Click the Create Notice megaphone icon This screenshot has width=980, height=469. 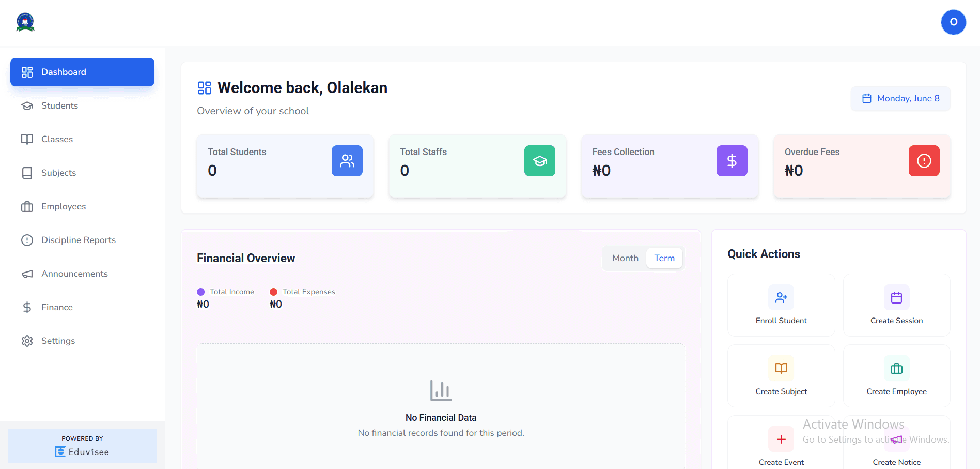tap(896, 439)
